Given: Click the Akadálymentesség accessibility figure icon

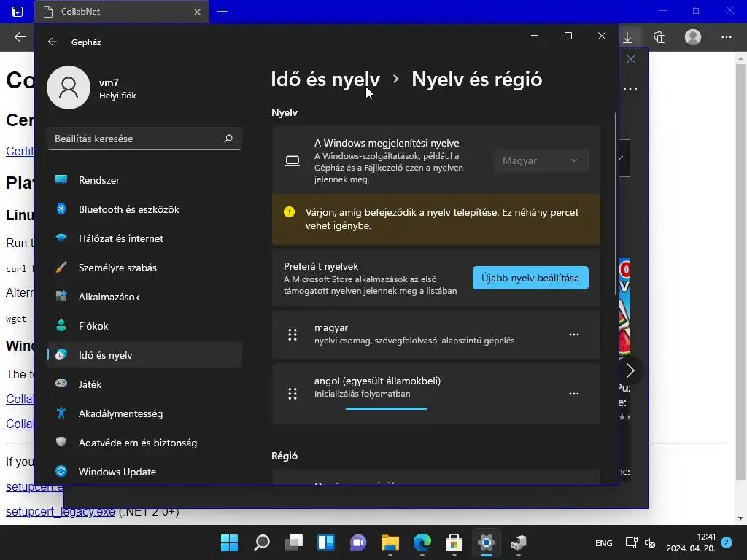Looking at the screenshot, I should (x=61, y=413).
